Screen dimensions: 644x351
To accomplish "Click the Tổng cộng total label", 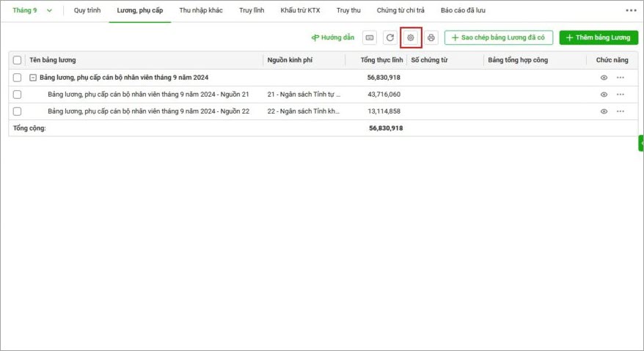I will (x=29, y=128).
